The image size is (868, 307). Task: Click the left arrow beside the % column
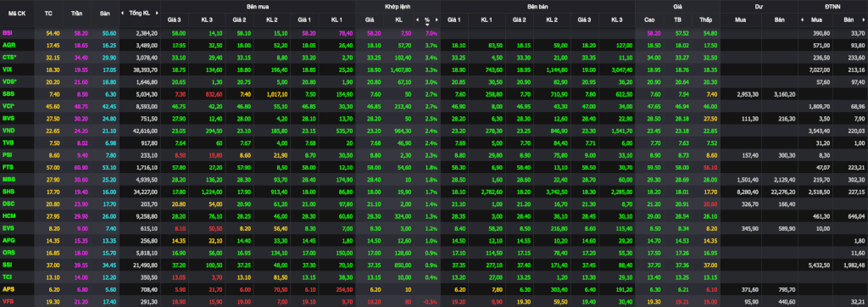(x=418, y=20)
